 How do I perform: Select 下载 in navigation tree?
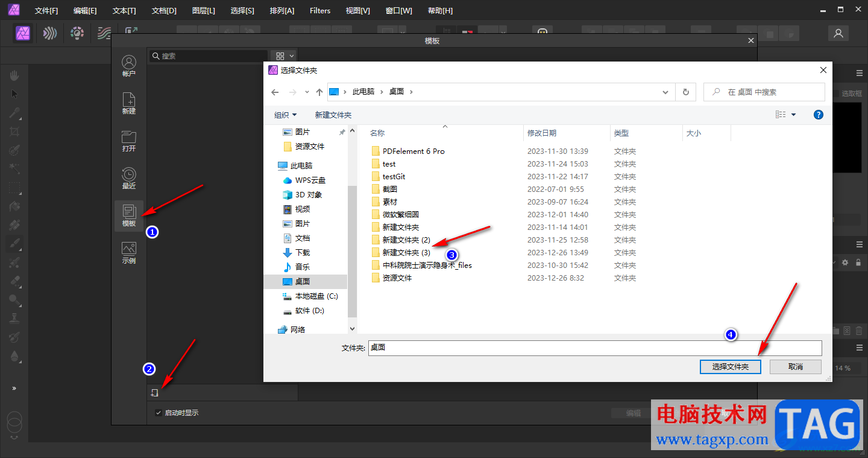click(x=296, y=253)
